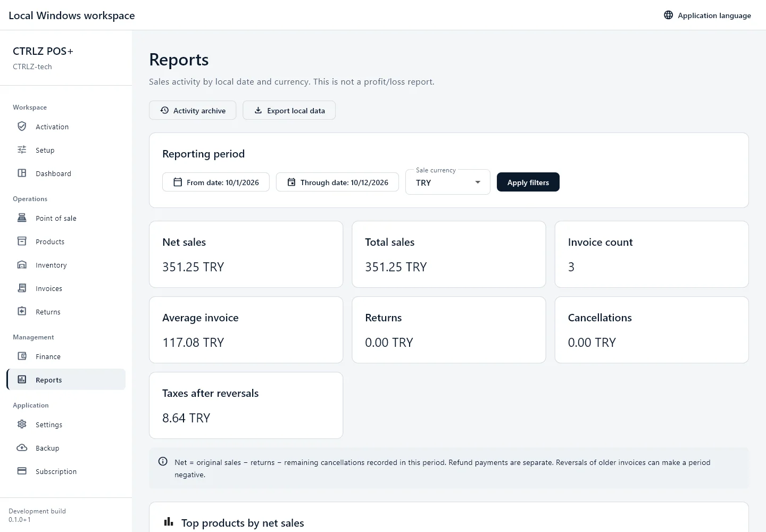Open the Activity archive

point(193,111)
